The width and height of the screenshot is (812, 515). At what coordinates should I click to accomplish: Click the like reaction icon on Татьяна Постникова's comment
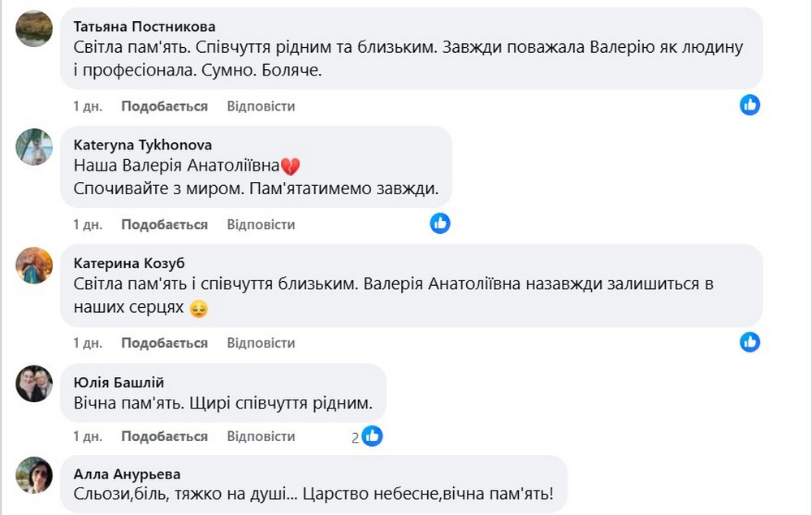pos(749,105)
